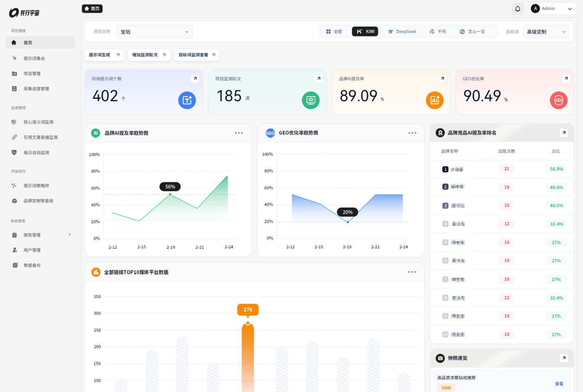The height and width of the screenshot is (392, 583).
Task: Open the 项目名称 dropdown showing 宝珀
Action: [155, 32]
